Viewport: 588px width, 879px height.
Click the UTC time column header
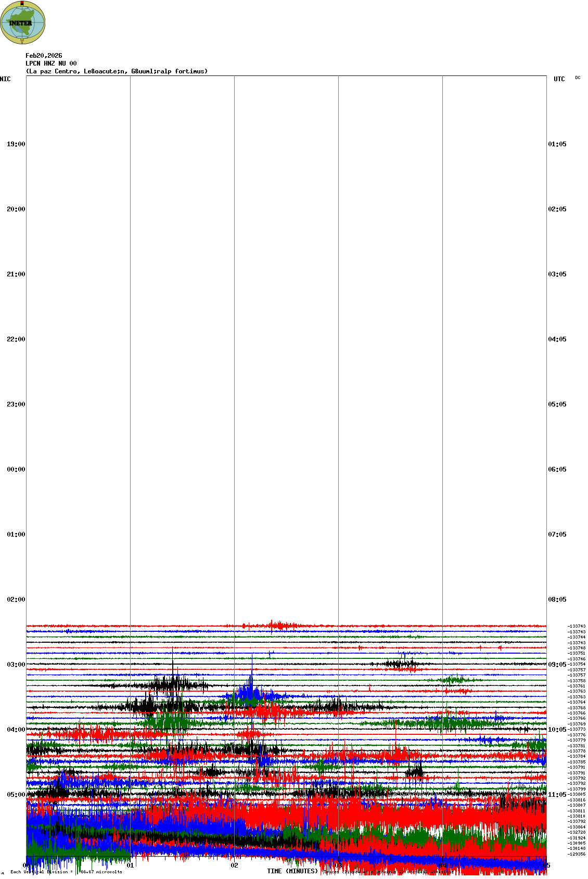(x=559, y=79)
